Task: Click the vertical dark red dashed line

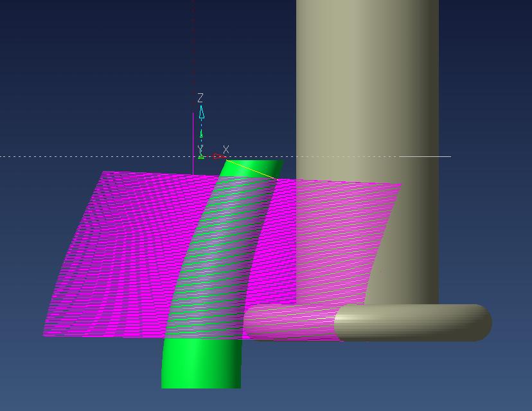Action: [x=193, y=51]
